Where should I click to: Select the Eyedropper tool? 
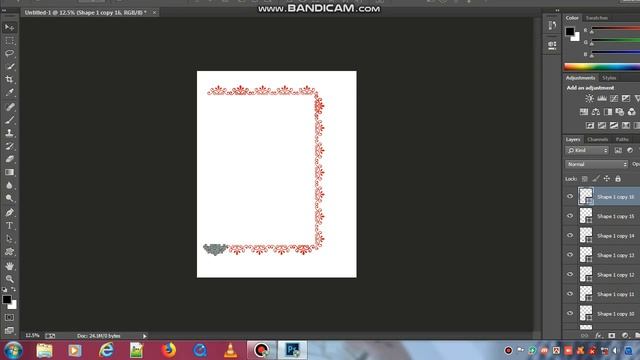click(x=9, y=92)
